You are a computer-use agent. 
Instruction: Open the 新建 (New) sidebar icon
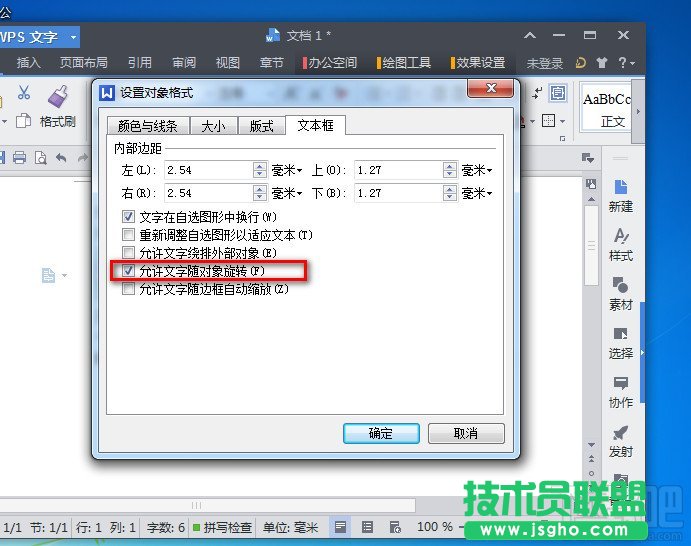620,195
